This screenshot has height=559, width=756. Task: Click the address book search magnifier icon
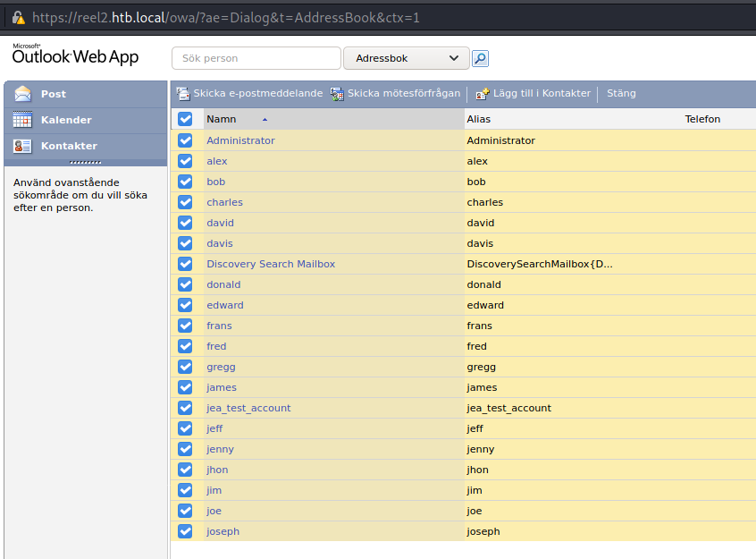481,59
